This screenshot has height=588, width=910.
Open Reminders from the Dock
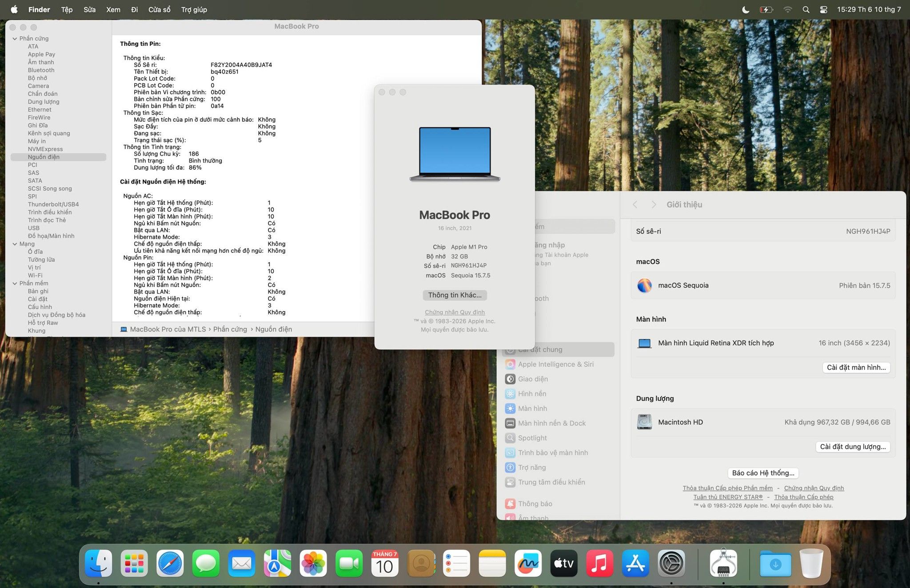pyautogui.click(x=456, y=563)
